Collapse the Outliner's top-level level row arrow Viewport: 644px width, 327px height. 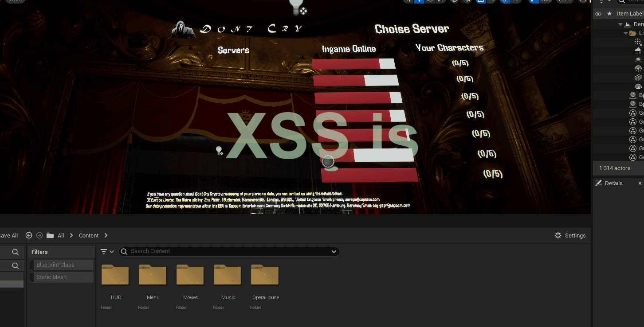[x=621, y=24]
